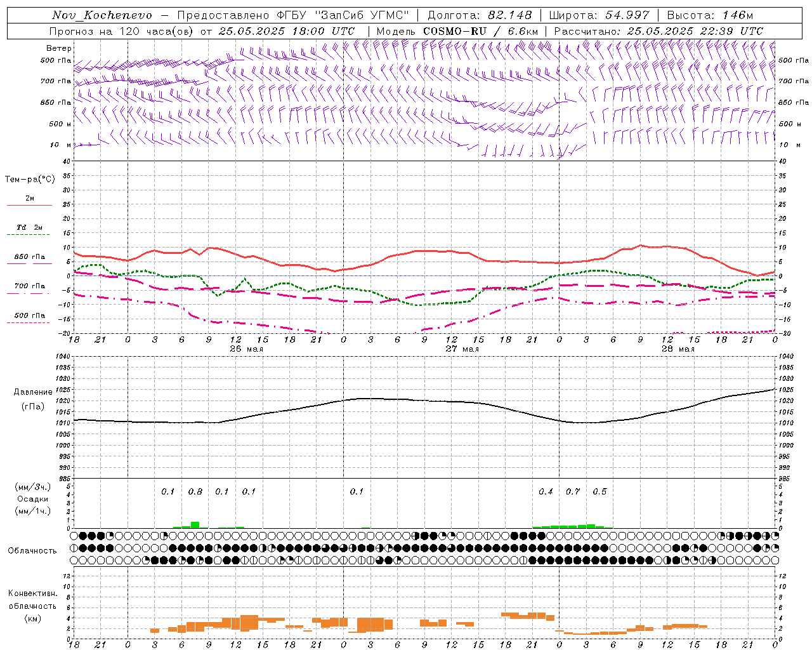This screenshot has height=650, width=812.
Task: Click the Рассчитано 25.05.2025 22:39 UTC timestamp
Action: 658,31
